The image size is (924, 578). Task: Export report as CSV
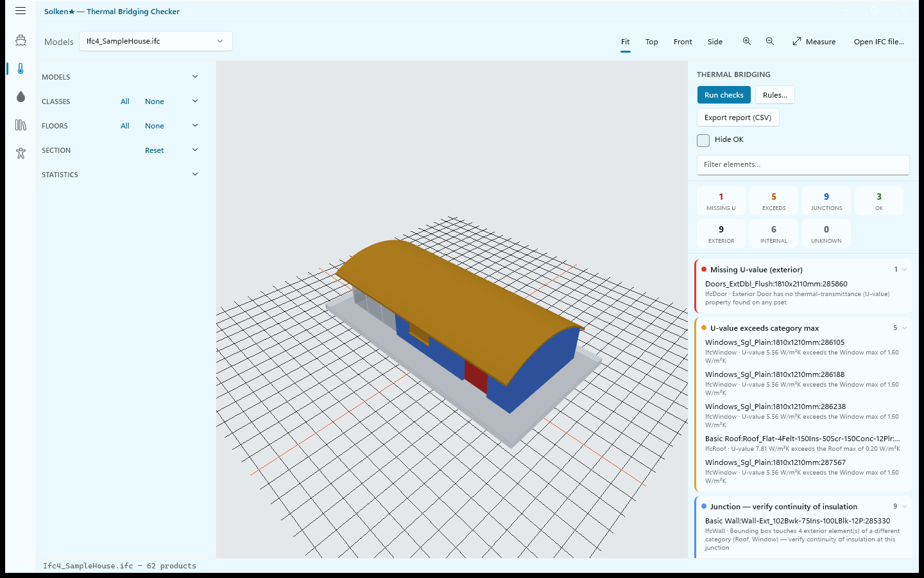tap(738, 118)
